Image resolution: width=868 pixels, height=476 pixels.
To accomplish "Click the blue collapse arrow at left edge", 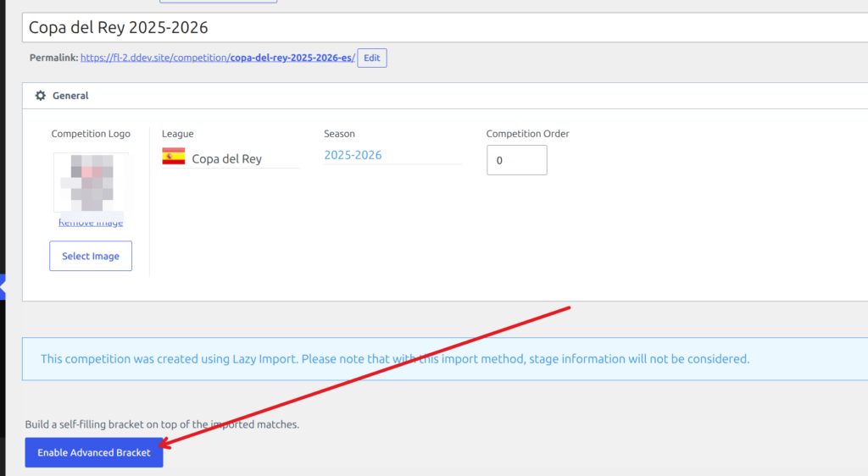I will (x=3, y=287).
